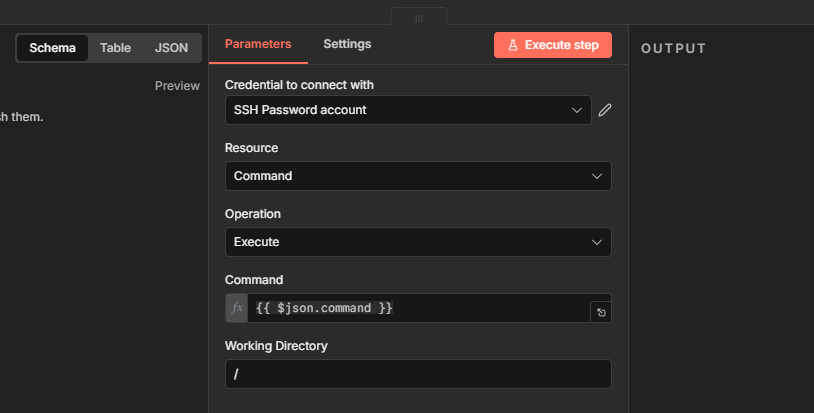Click the fx expression icon beside Command
Image resolution: width=814 pixels, height=413 pixels.
pos(237,308)
